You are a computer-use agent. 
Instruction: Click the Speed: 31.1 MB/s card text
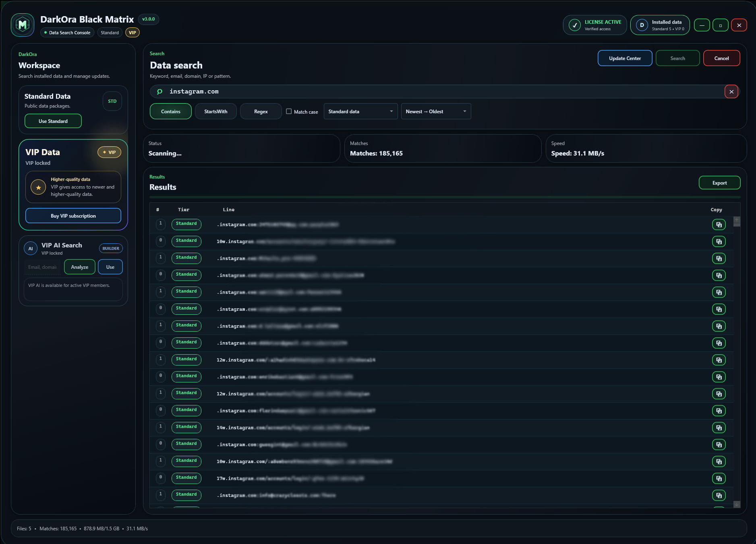tap(578, 153)
